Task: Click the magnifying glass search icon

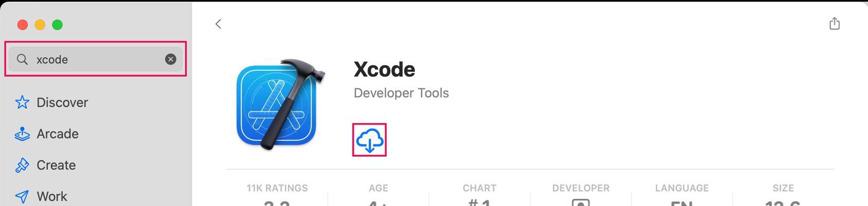Action: 22,59
